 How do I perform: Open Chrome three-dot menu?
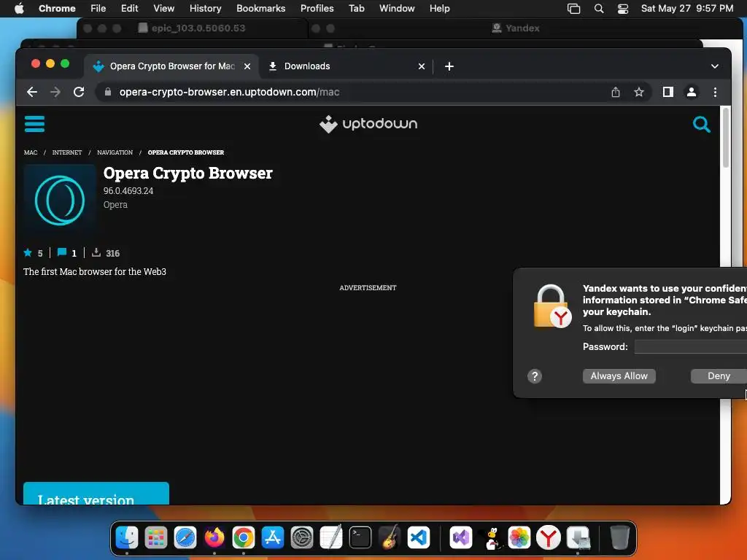pyautogui.click(x=715, y=92)
